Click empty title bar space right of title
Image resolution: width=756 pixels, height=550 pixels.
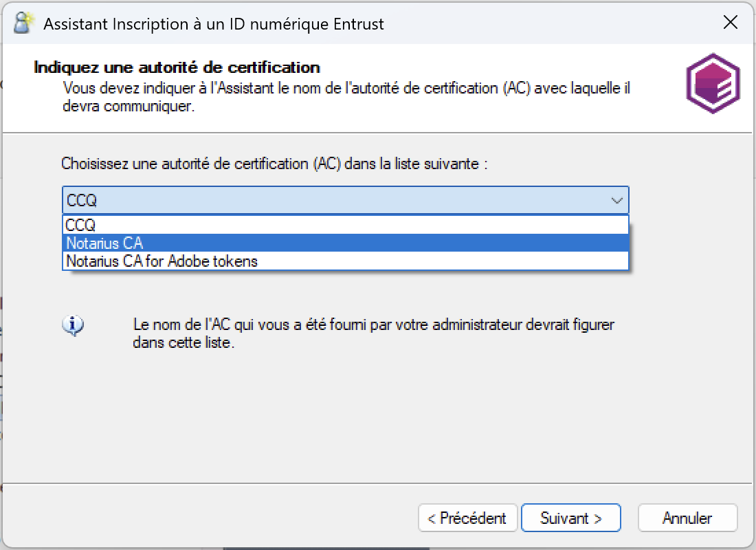[x=550, y=24]
